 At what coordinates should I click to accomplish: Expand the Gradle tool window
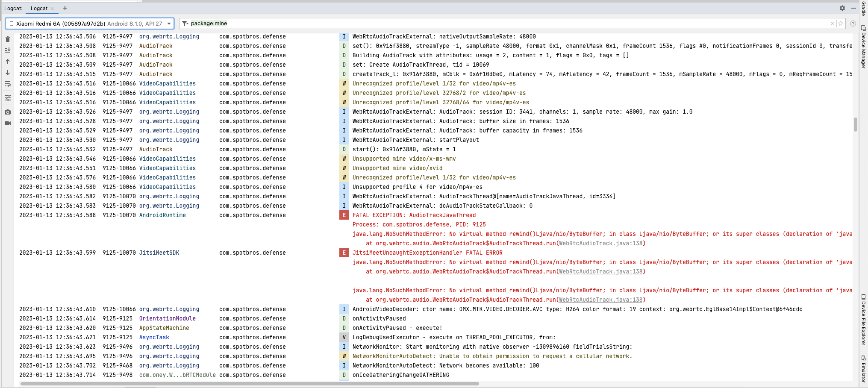click(864, 9)
